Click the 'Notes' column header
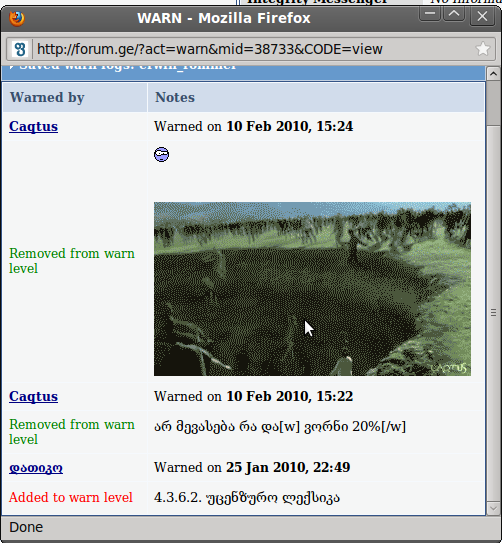Image resolution: width=502 pixels, height=543 pixels. click(x=316, y=97)
